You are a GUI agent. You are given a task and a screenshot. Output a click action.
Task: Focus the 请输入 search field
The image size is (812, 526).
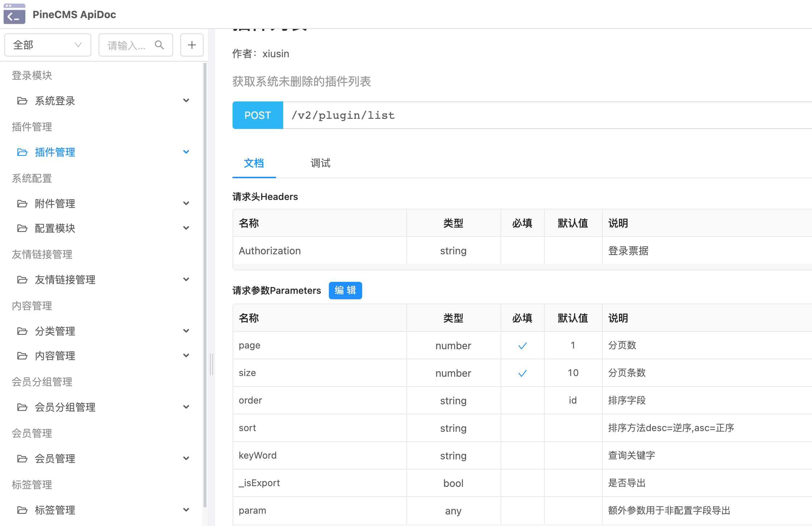[x=127, y=45]
